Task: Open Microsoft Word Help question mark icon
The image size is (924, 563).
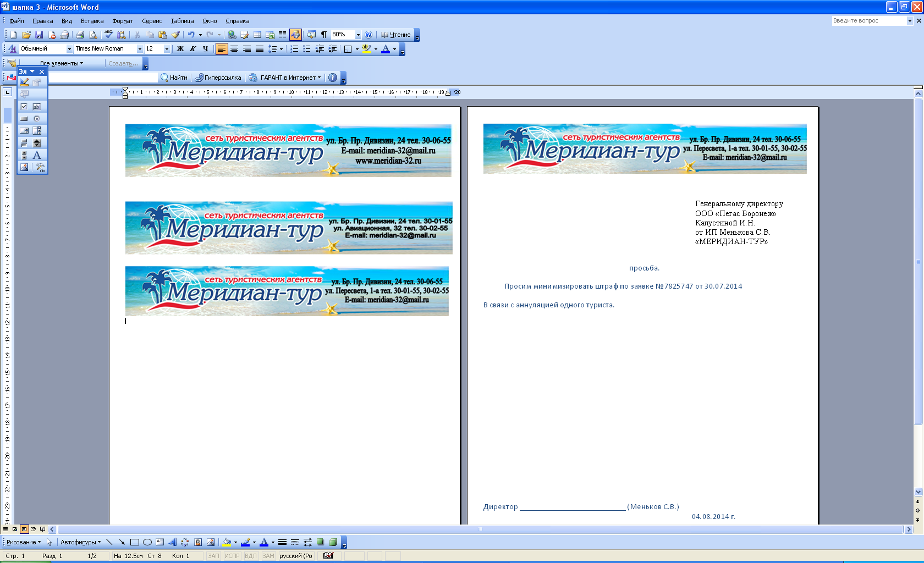Action: coord(369,35)
